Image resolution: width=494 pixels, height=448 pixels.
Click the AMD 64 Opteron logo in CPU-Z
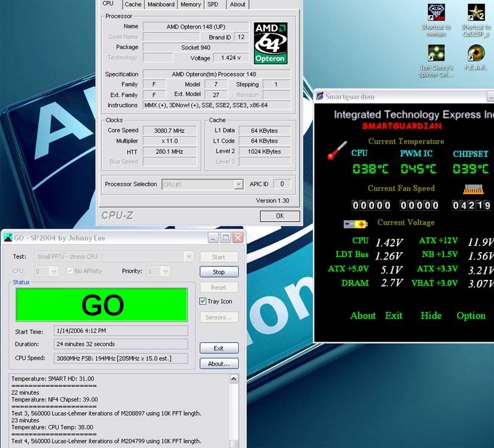pyautogui.click(x=270, y=43)
